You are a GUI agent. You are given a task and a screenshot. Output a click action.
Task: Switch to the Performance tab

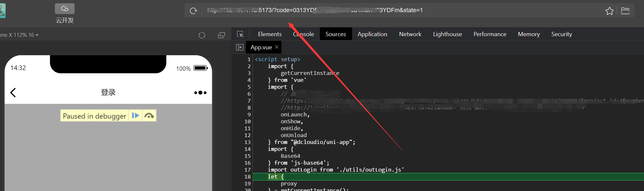489,34
